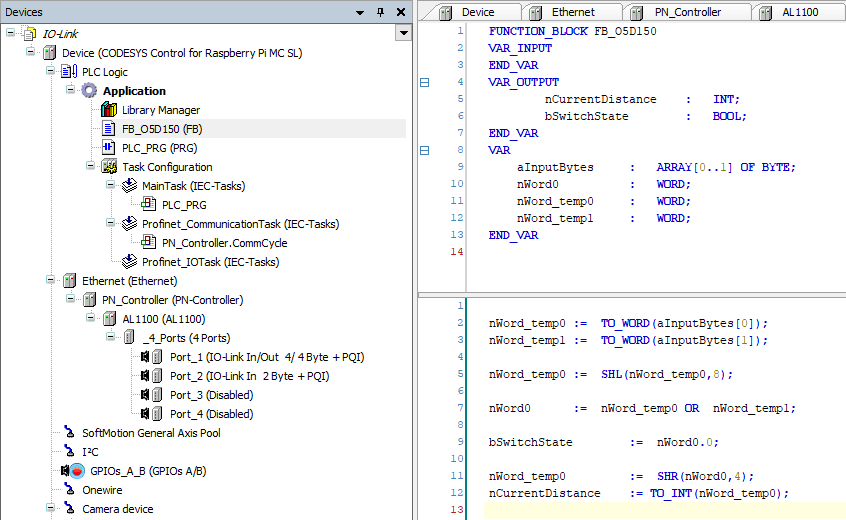Click the Port_1 IO-Link port icon
The height and width of the screenshot is (520, 846).
156,357
